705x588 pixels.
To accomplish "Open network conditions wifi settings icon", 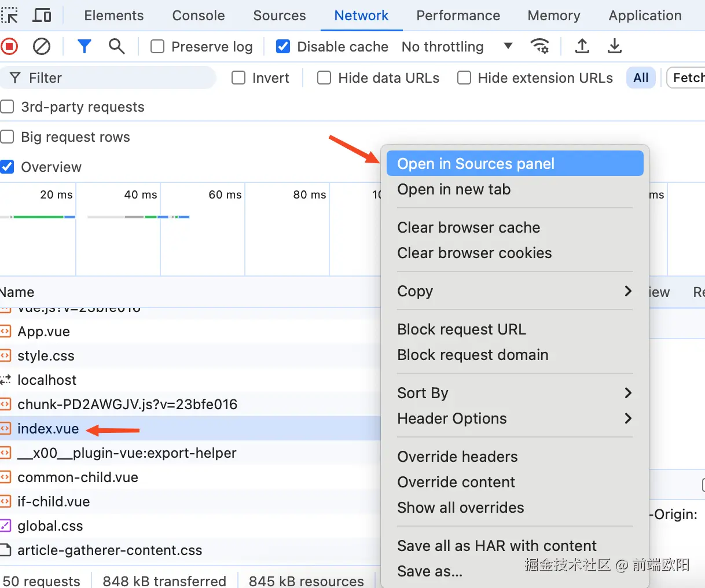I will coord(539,46).
